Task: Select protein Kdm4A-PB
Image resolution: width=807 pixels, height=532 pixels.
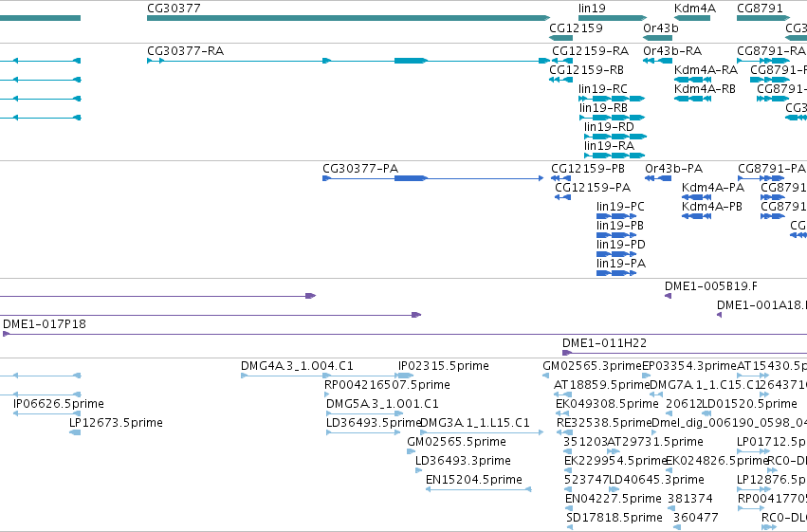Action: 712,207
